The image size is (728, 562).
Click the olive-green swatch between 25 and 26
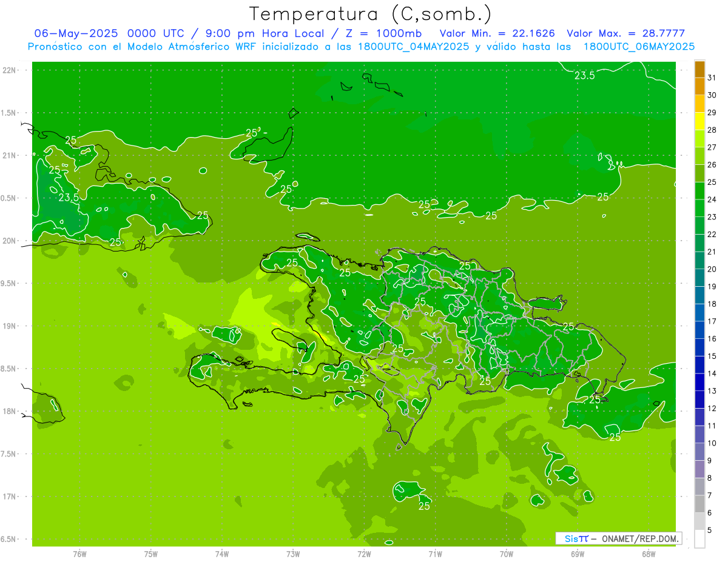coord(699,173)
